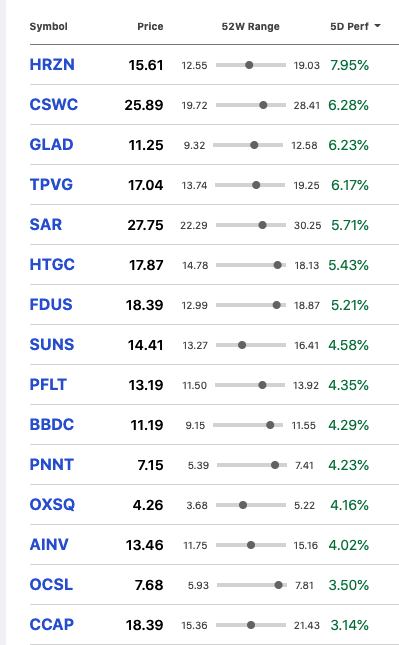Open the CSWC ticker link
Image resolution: width=399 pixels, height=645 pixels.
53,105
